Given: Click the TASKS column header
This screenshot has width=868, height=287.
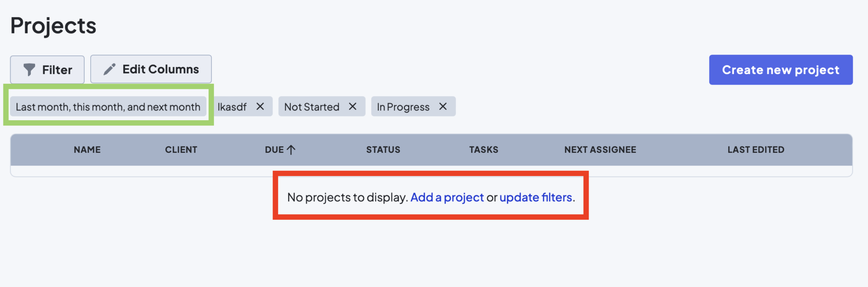Looking at the screenshot, I should [483, 149].
